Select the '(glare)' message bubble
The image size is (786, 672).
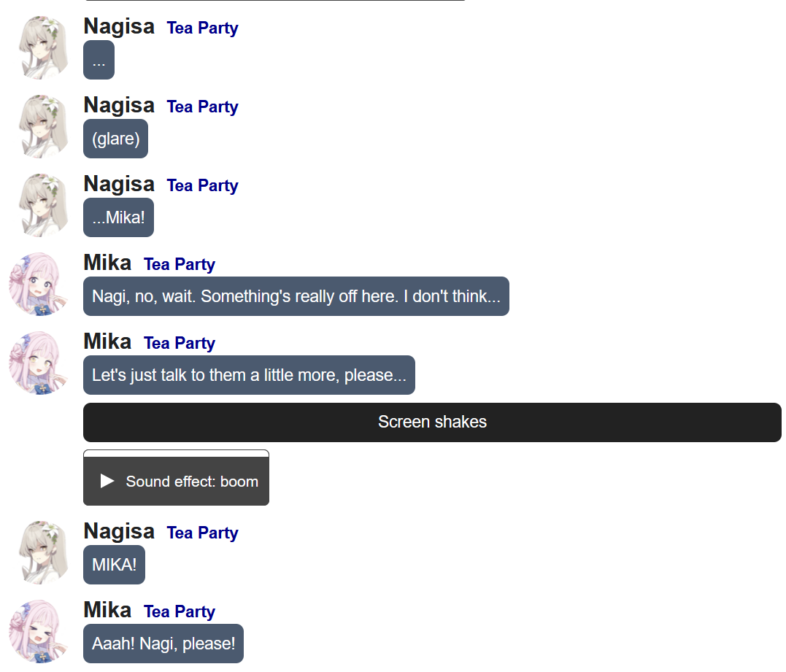tap(115, 139)
